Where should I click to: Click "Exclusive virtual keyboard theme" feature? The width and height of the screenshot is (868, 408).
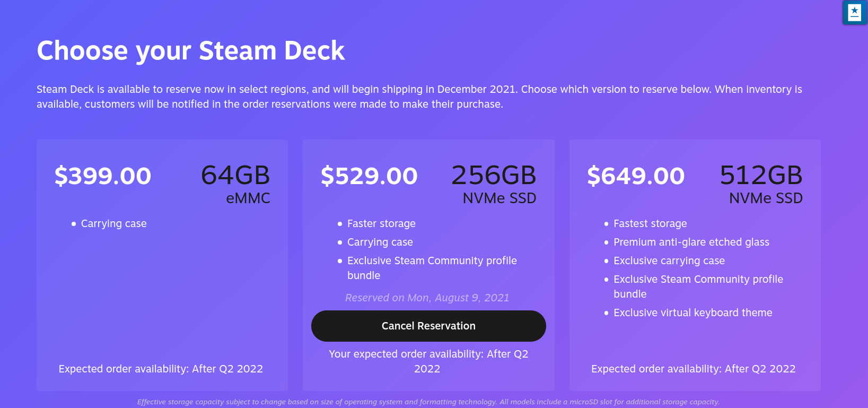click(x=692, y=312)
